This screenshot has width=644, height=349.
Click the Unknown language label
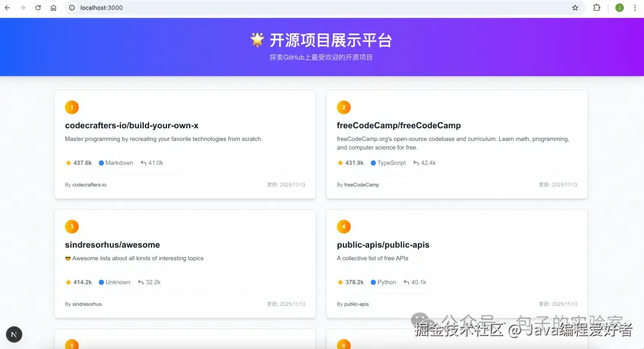click(118, 282)
